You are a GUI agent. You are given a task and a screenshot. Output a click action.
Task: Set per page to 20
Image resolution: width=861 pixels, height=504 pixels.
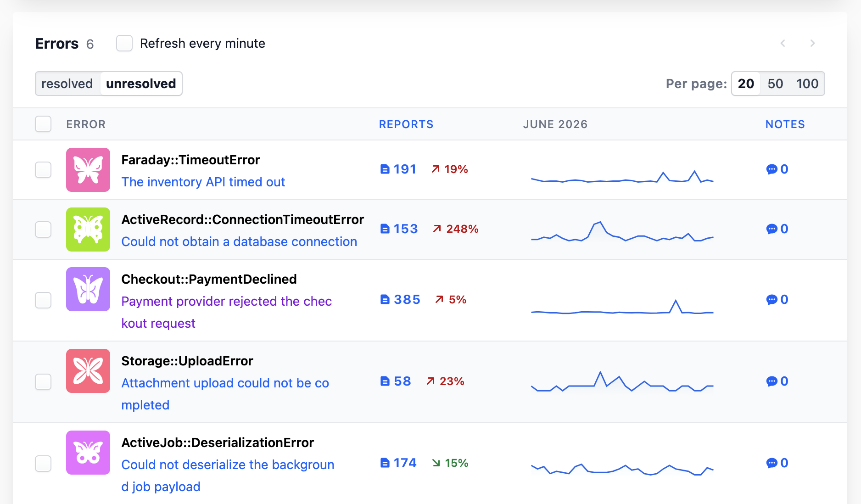point(746,84)
